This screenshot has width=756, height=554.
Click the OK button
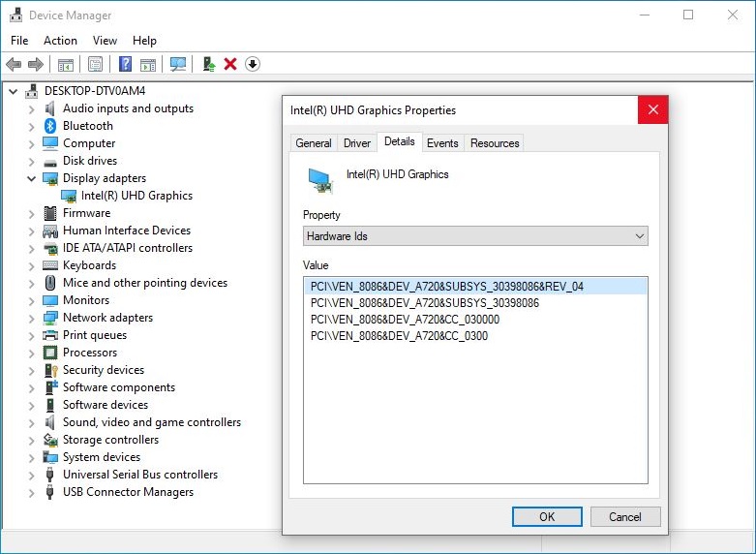[x=547, y=517]
